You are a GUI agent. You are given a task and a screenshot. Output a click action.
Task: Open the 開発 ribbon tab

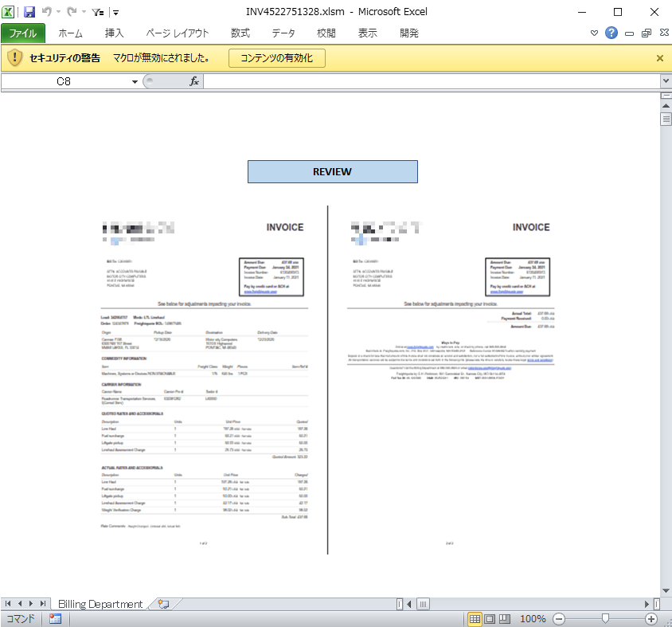tap(409, 33)
